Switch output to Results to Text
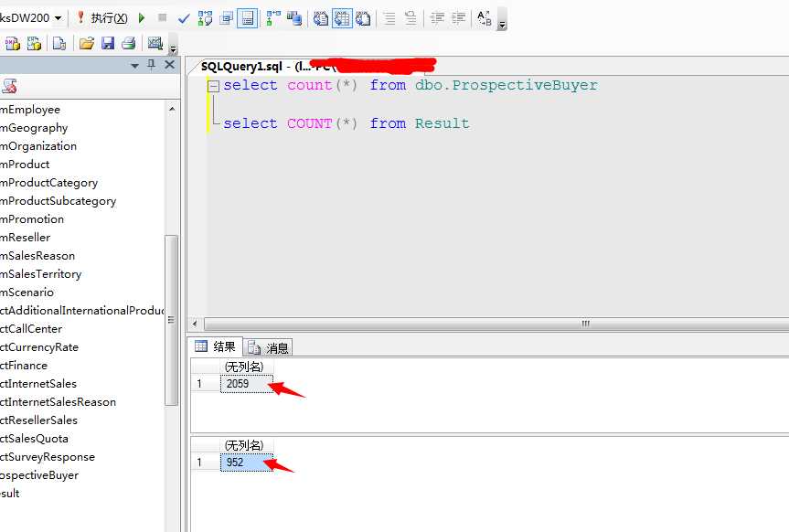The image size is (789, 532). tap(321, 18)
